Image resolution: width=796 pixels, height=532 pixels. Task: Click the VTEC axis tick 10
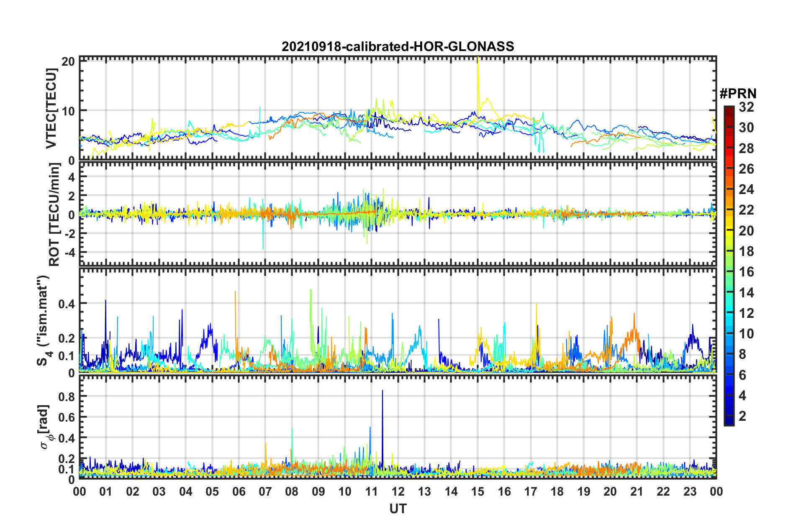pyautogui.click(x=68, y=111)
